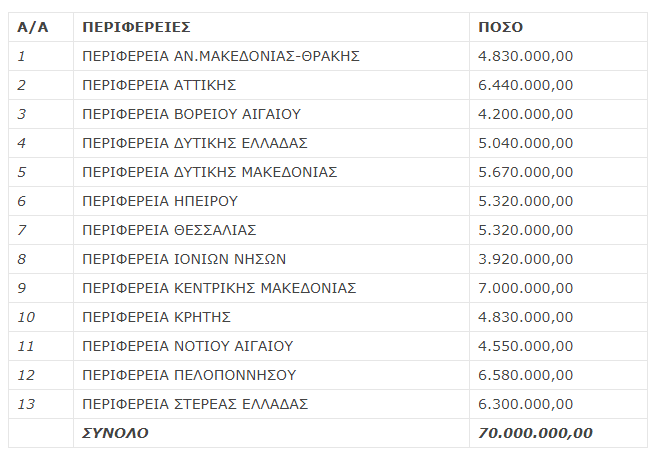Image resolution: width=656 pixels, height=459 pixels.
Task: Select ΠΕΡΙΦΕΡΕΙΑ ΑΝ.ΜΑΚΕΔΟΝΙΑΣ-ΘΡΑΚΗΣ cell
Action: [272, 56]
